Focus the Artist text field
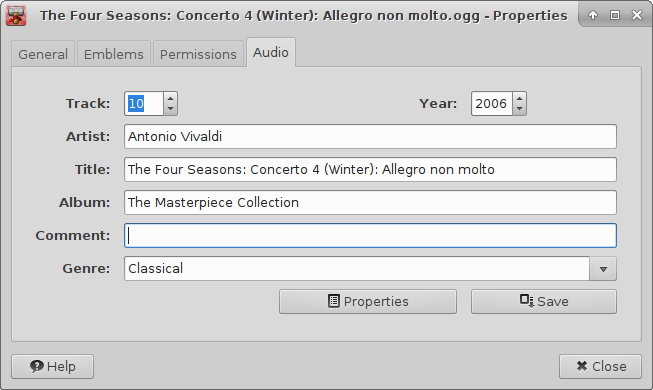Screen dimensions: 653x390 370,137
